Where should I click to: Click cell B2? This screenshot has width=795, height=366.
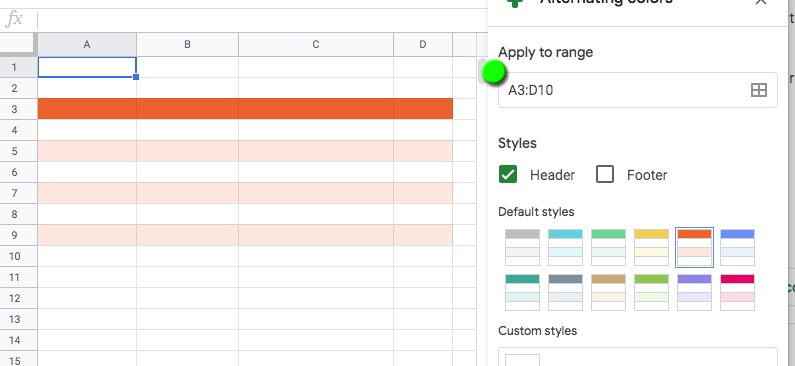pyautogui.click(x=188, y=88)
